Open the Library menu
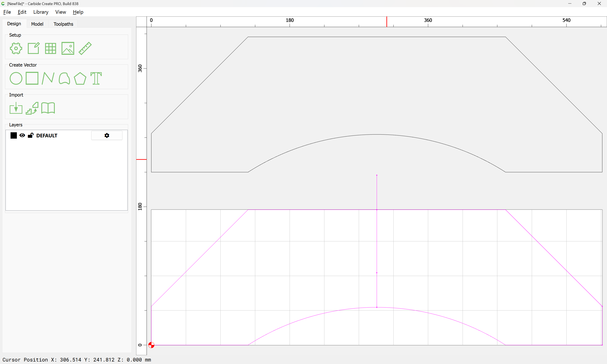 pyautogui.click(x=41, y=12)
